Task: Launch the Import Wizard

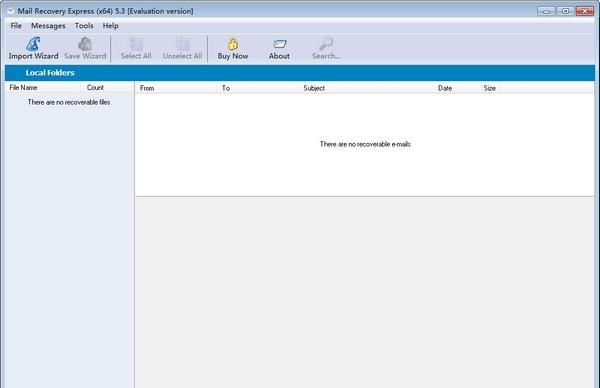Action: [x=33, y=49]
